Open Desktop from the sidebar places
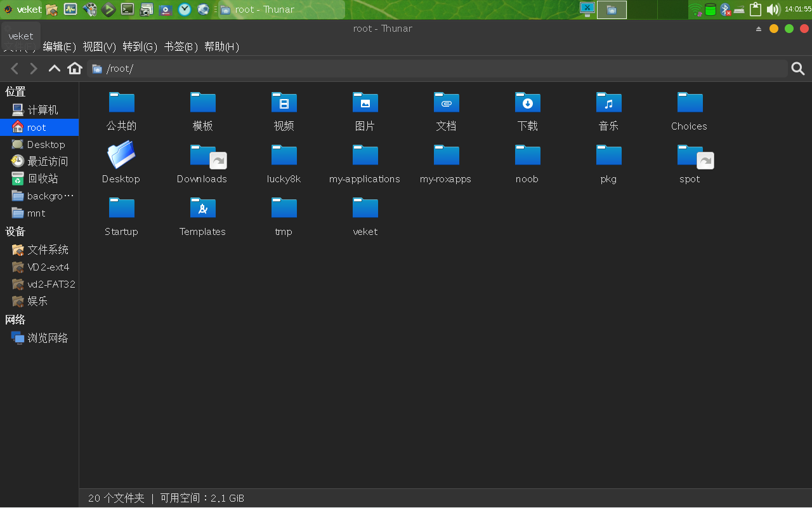This screenshot has width=812, height=508. coord(39,144)
